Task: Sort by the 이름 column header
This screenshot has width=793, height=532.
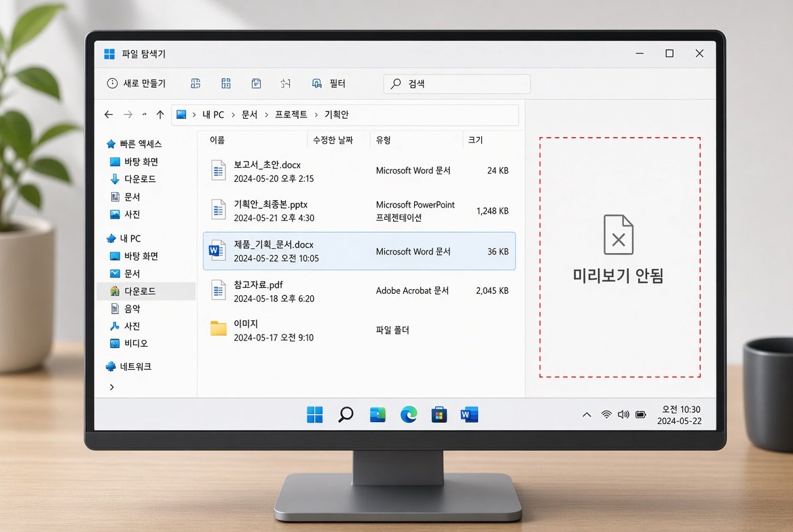Action: (217, 140)
